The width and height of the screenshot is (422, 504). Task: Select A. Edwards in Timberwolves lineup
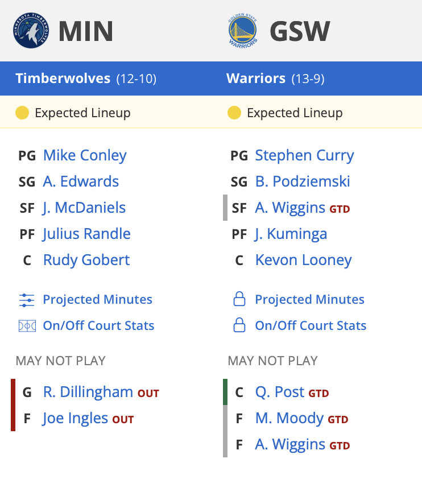pos(81,181)
